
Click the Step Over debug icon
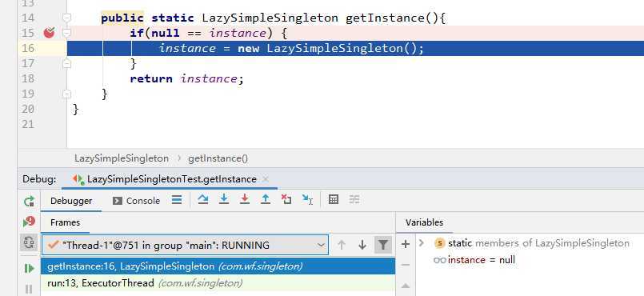tap(203, 199)
